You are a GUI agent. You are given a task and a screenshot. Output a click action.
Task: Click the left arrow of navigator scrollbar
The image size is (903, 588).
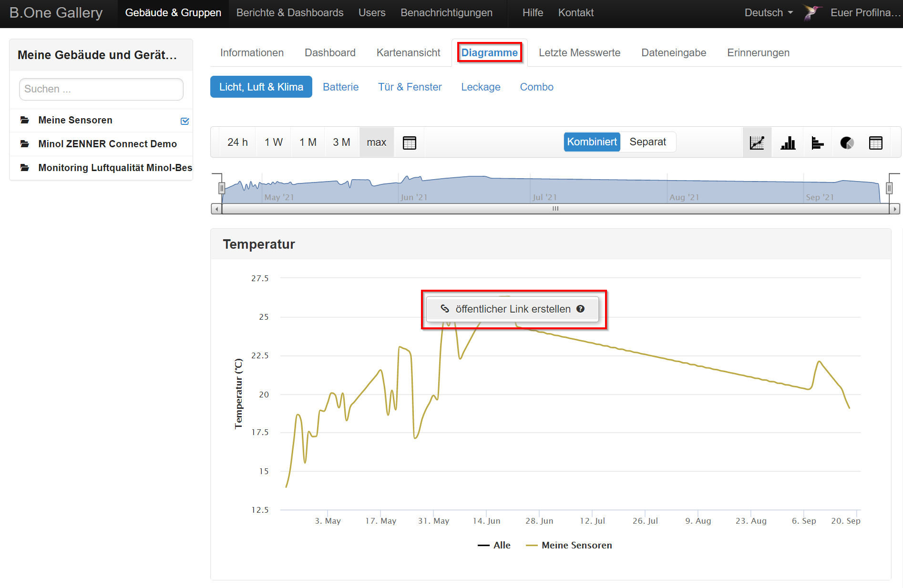pyautogui.click(x=216, y=209)
